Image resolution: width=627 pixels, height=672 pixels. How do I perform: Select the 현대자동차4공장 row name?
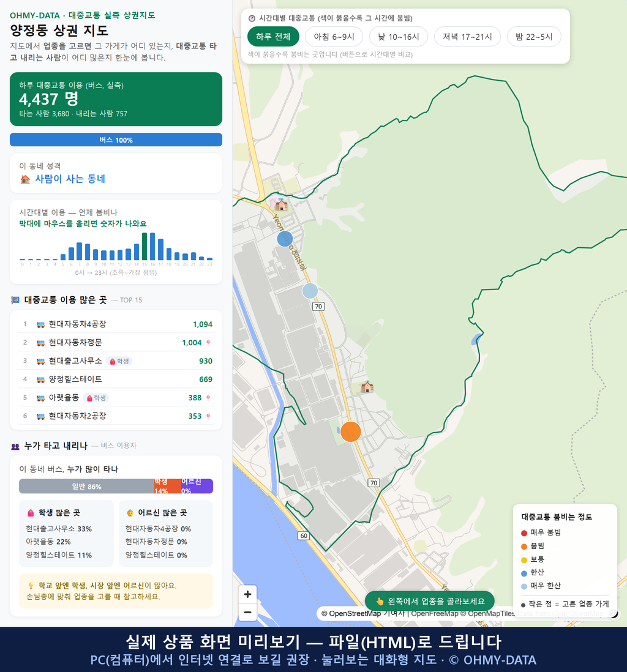click(77, 324)
